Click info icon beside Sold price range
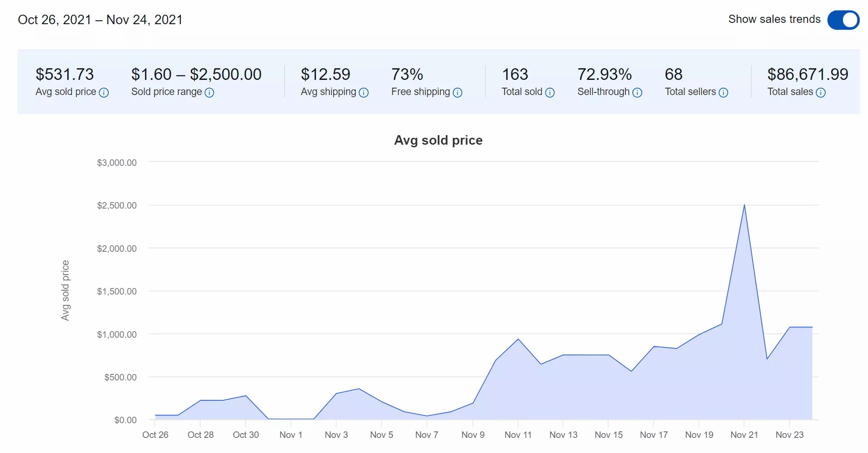 (209, 92)
